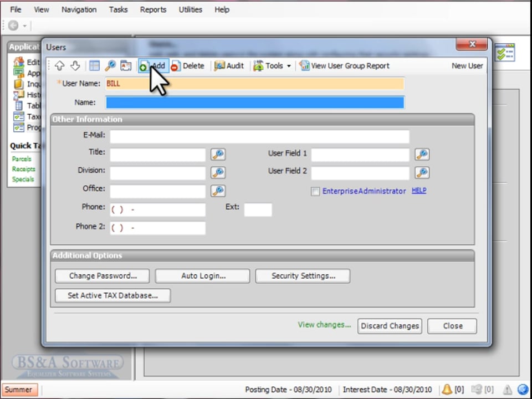This screenshot has height=399, width=532.
Task: Open the File menu
Action: pyautogui.click(x=16, y=9)
